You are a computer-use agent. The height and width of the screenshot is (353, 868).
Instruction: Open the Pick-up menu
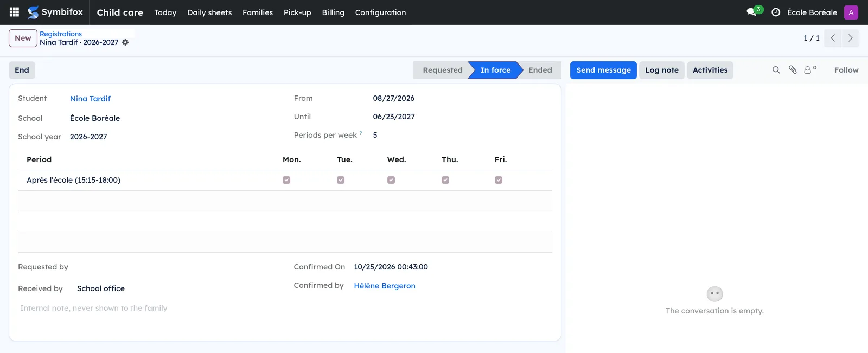297,12
